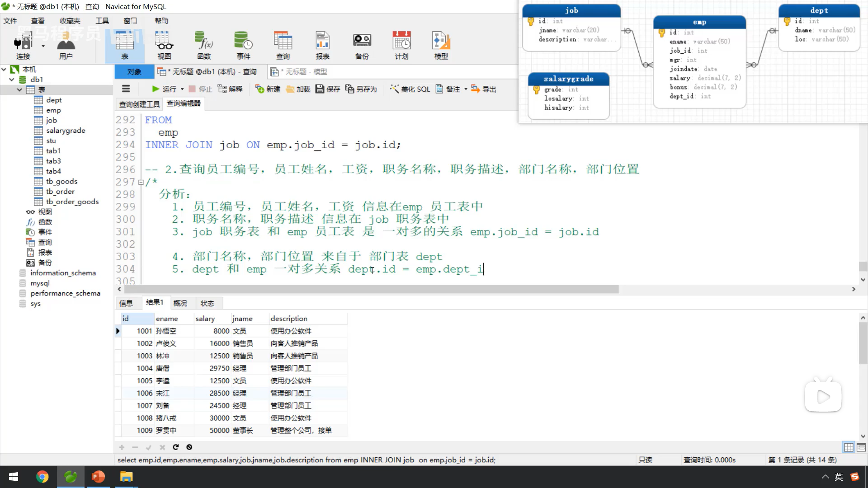Click the 导出 export button
The height and width of the screenshot is (488, 868).
coord(484,89)
